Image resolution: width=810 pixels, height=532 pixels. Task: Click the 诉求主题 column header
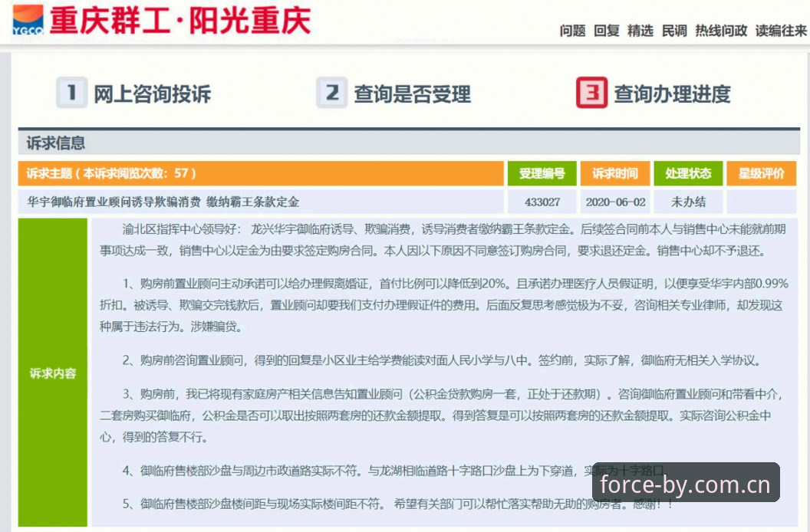coord(261,173)
